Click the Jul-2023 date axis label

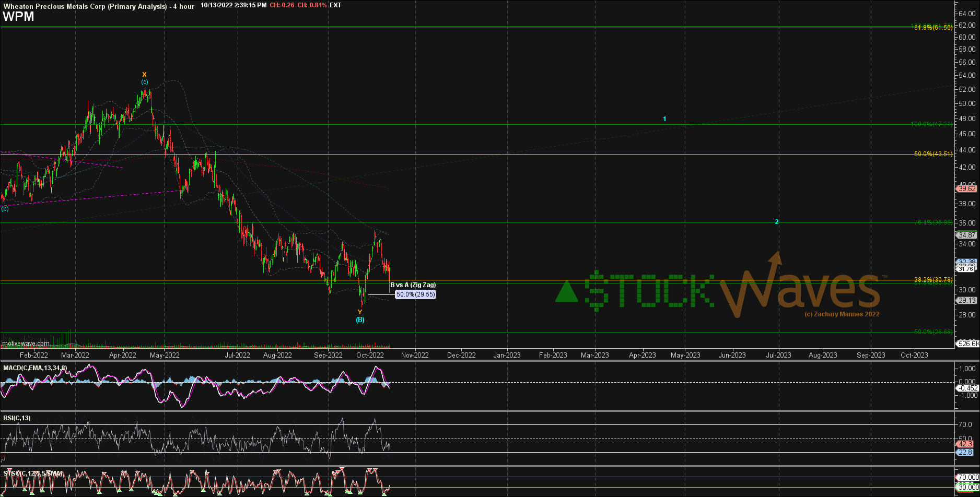pos(778,355)
